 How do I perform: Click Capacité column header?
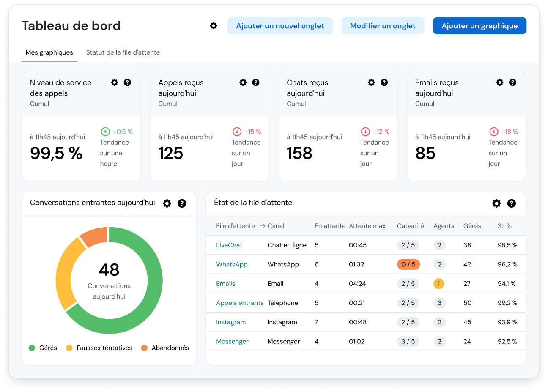[x=410, y=226]
